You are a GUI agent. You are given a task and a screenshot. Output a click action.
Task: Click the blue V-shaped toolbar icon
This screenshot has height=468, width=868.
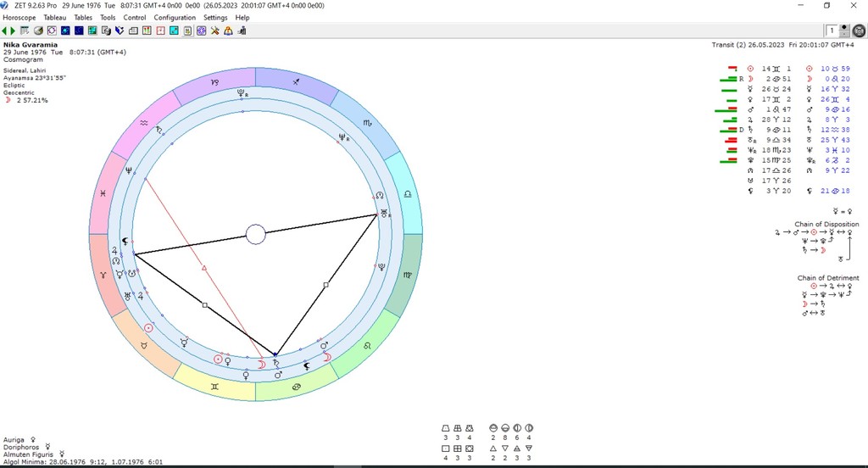click(x=120, y=31)
